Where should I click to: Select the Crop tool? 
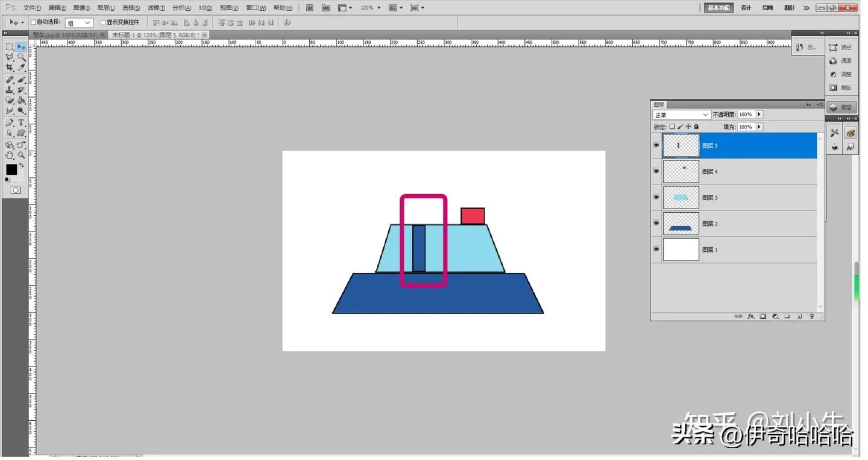(10, 68)
